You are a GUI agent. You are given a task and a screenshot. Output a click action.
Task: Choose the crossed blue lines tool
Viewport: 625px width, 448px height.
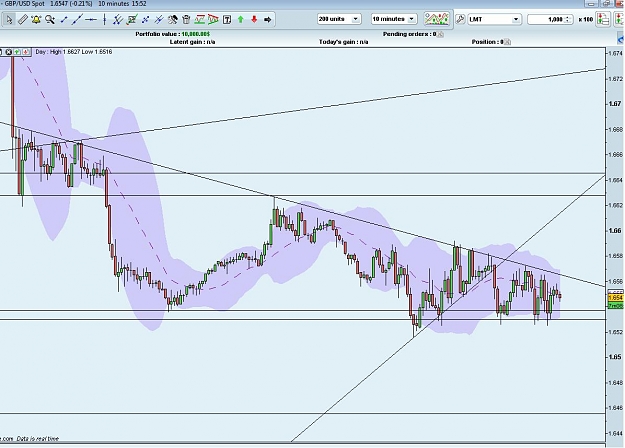159,19
